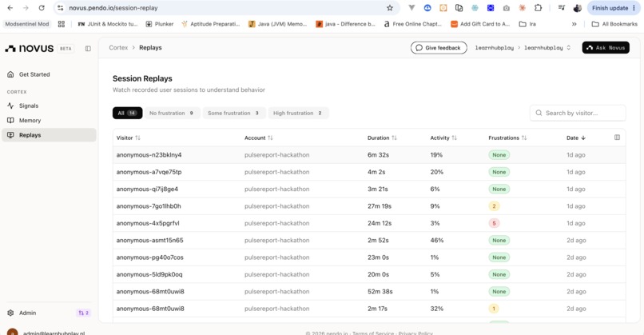644x335 pixels.
Task: Open the browser profile avatar
Action: coord(578,8)
